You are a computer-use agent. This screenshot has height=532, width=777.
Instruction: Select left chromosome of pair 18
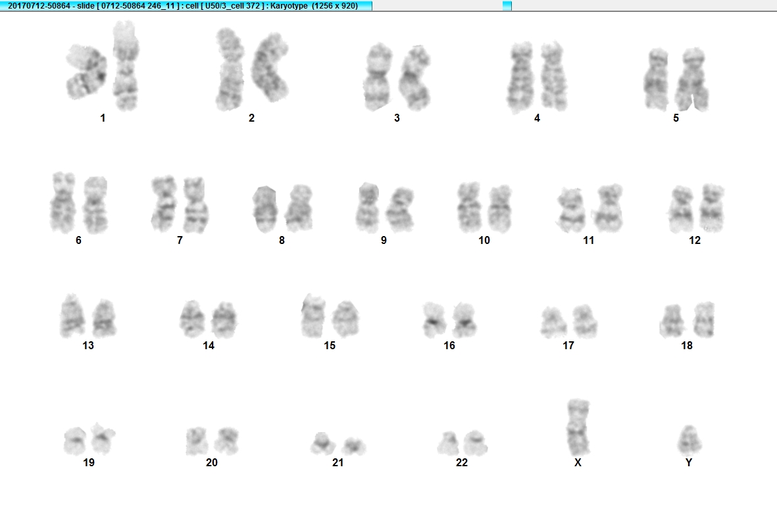[672, 321]
